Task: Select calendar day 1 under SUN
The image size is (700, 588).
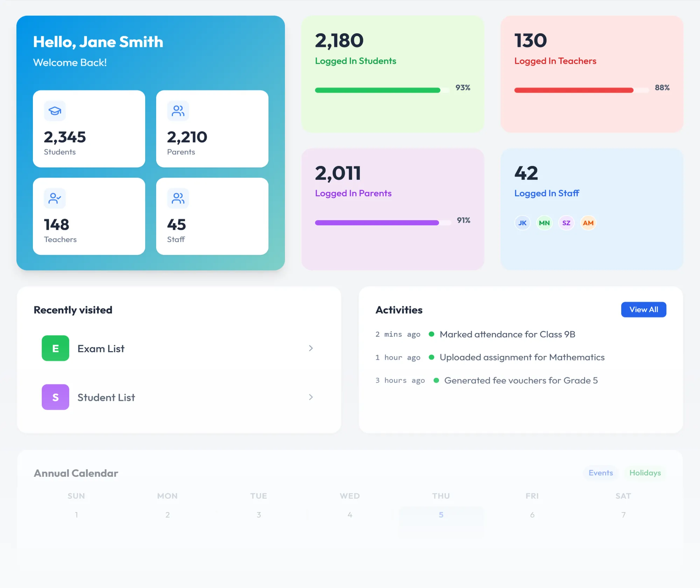Action: [76, 515]
